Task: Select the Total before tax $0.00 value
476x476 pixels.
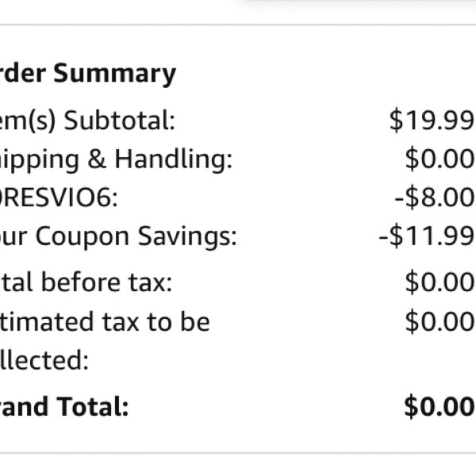Action: [440, 282]
